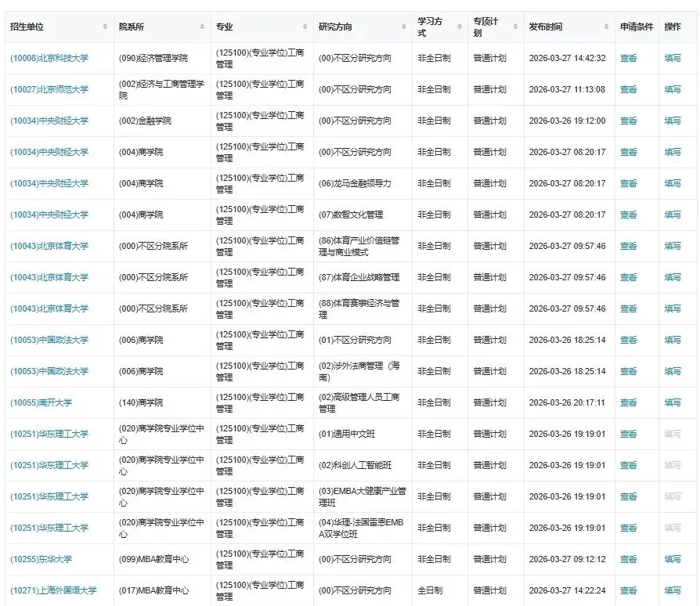Open (10008)北京科技大学 link
The width and height of the screenshot is (700, 606).
click(x=49, y=58)
